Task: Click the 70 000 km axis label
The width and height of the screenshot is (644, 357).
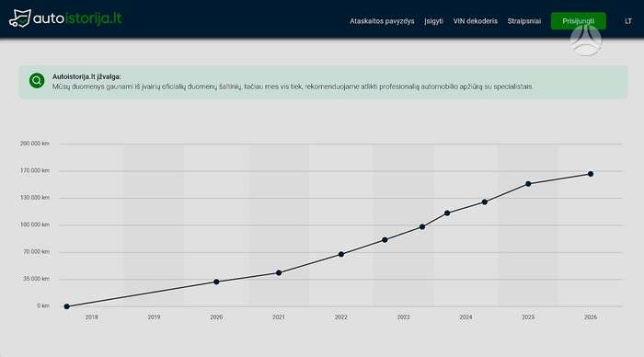Action: (36, 251)
